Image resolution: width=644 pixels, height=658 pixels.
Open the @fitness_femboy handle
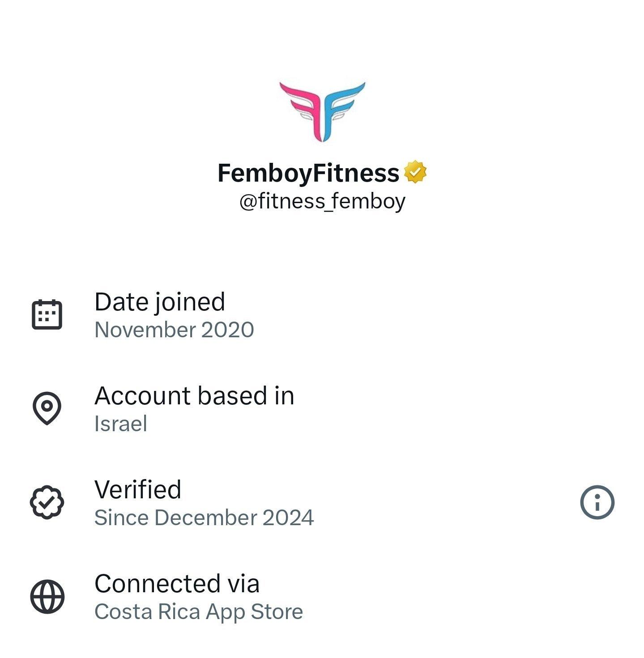click(x=322, y=201)
